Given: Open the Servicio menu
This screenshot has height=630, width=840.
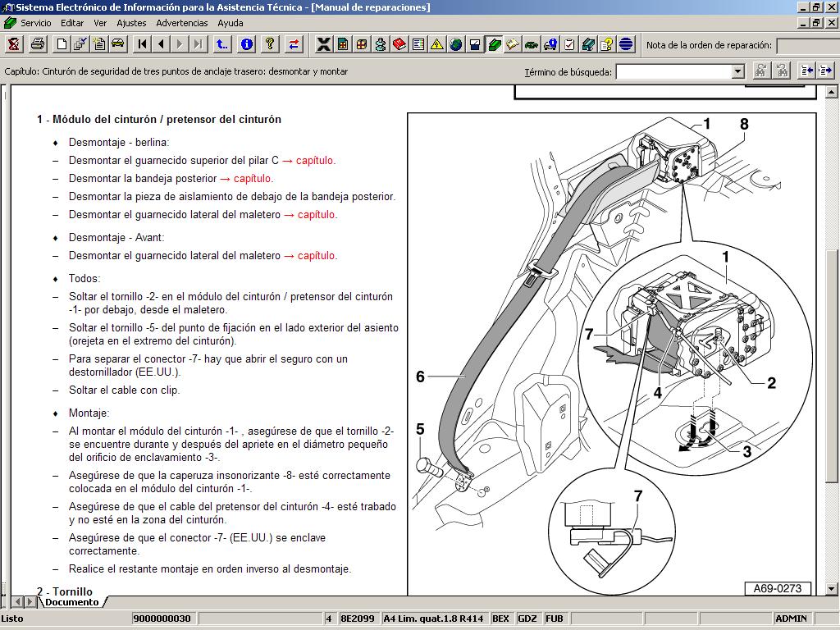Looking at the screenshot, I should click(36, 23).
